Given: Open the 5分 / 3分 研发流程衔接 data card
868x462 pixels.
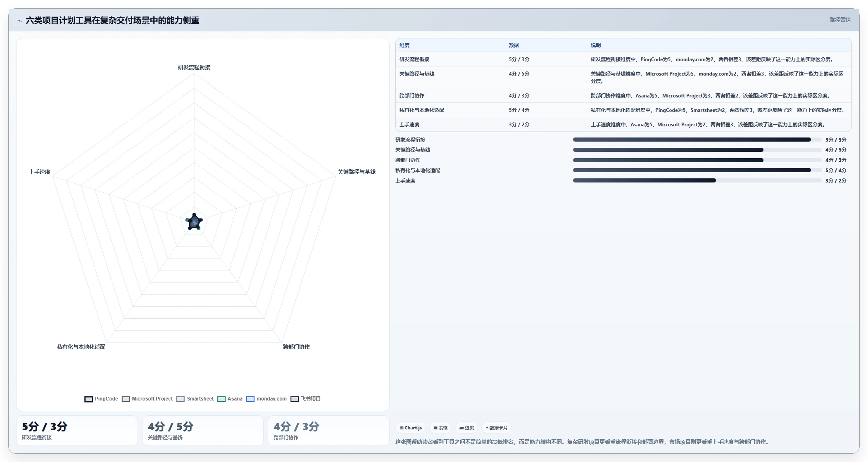Looking at the screenshot, I should coord(77,431).
